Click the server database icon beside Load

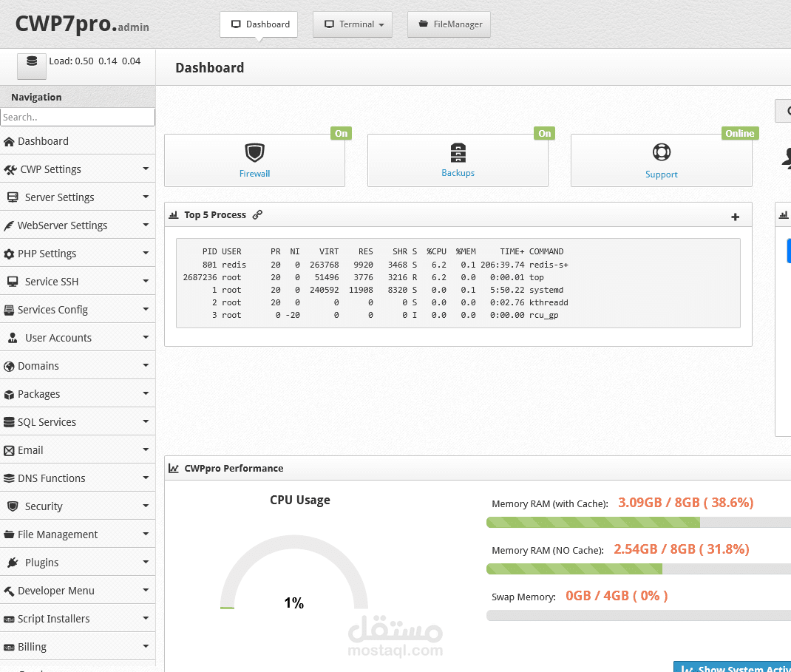tap(32, 66)
